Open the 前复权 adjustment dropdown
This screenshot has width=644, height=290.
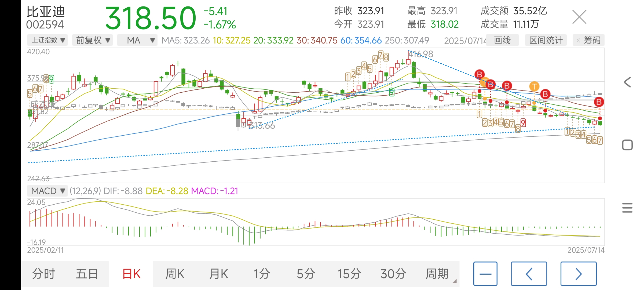[93, 40]
